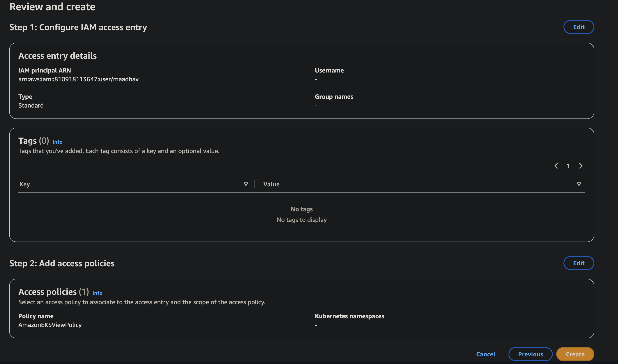Go to next page of tags
This screenshot has height=364, width=618.
[x=581, y=166]
